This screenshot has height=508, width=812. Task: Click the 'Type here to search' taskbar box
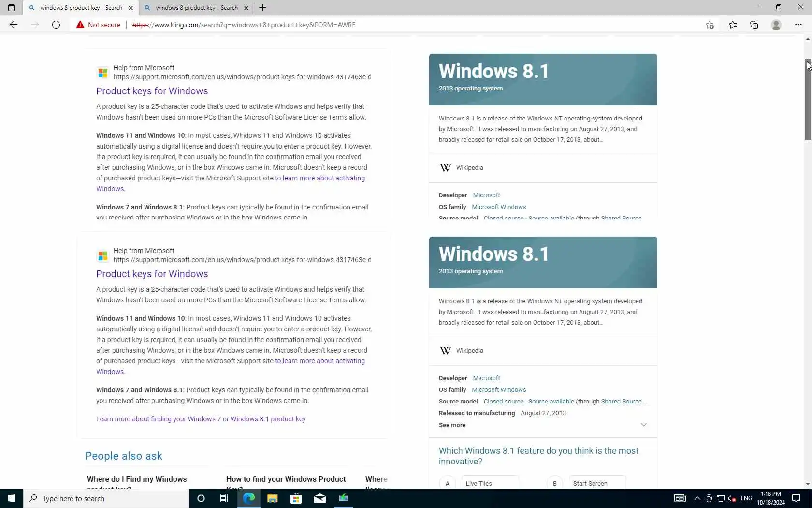tap(106, 498)
